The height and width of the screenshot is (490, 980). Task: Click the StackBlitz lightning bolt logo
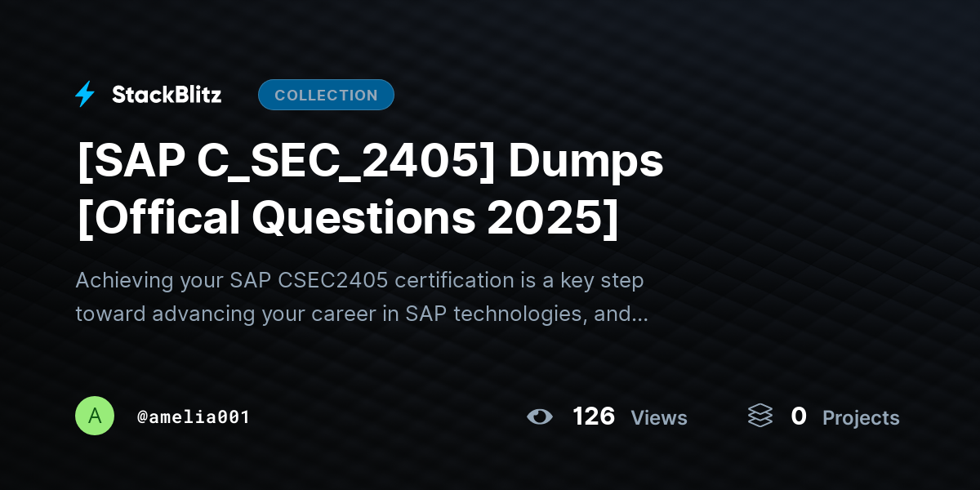click(85, 95)
